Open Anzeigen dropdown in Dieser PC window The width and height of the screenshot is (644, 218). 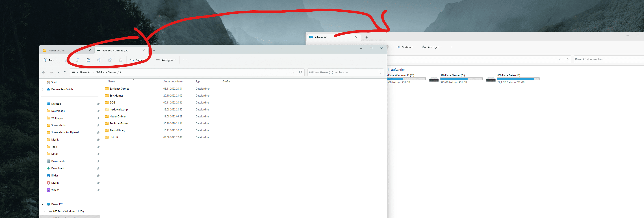(x=432, y=47)
